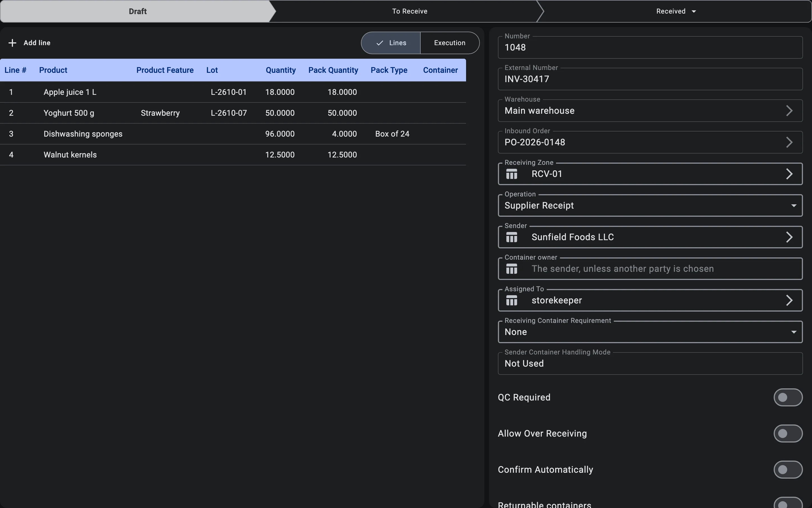Click lot L-2610-07 cell

pos(228,113)
